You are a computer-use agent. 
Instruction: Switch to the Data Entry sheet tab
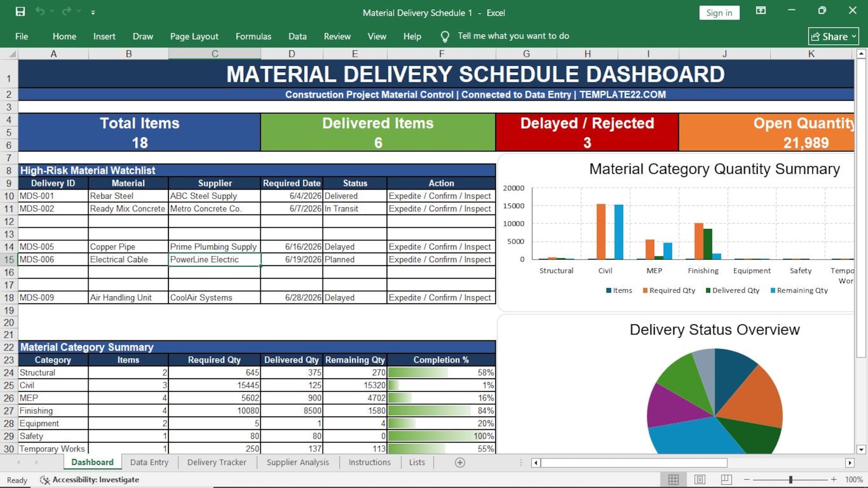click(x=149, y=462)
